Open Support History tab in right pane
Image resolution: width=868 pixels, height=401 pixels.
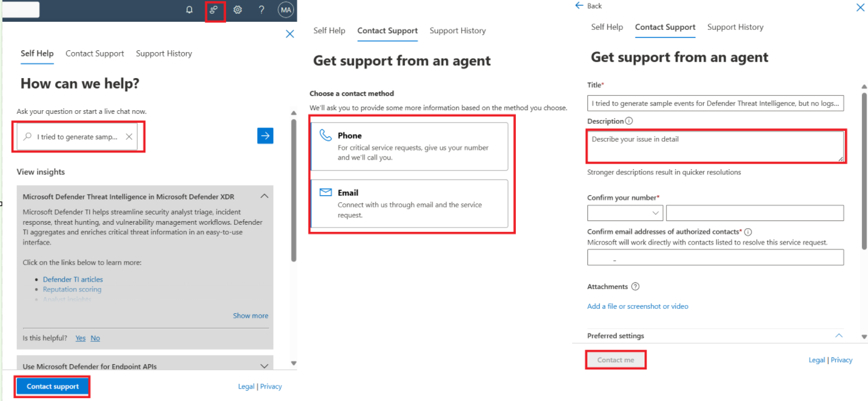tap(735, 27)
